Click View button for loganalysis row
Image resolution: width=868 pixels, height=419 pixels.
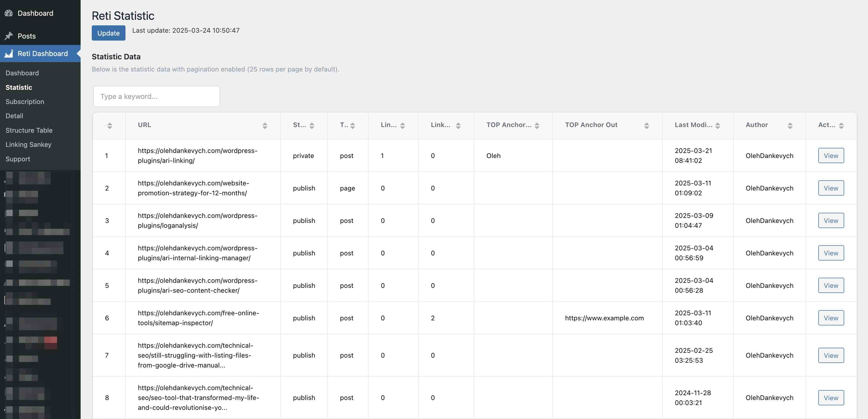(831, 220)
